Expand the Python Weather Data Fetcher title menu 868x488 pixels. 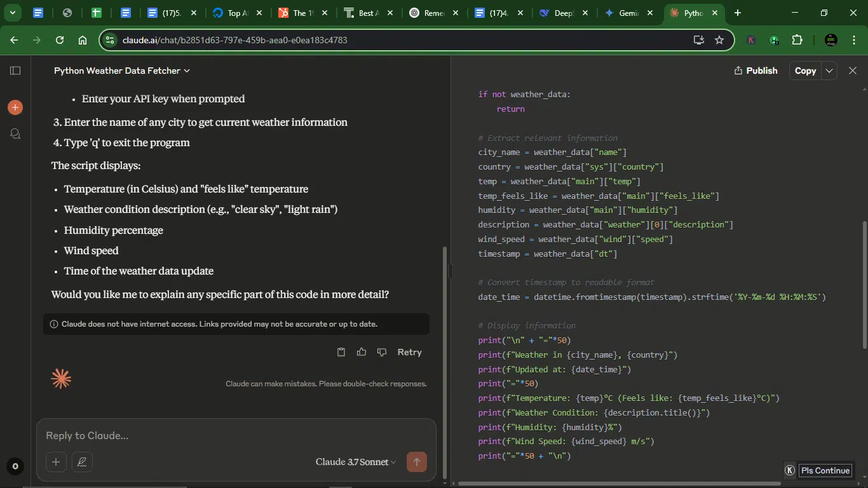click(x=122, y=71)
